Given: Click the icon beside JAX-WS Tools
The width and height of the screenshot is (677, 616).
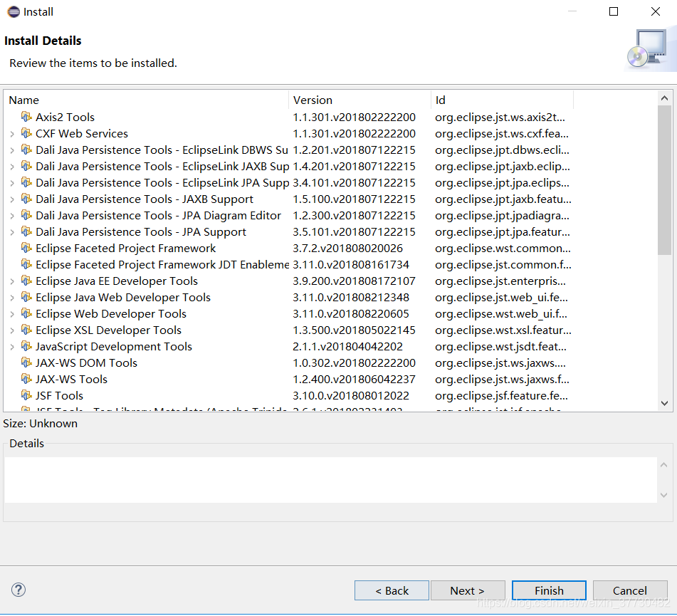Looking at the screenshot, I should pos(26,380).
